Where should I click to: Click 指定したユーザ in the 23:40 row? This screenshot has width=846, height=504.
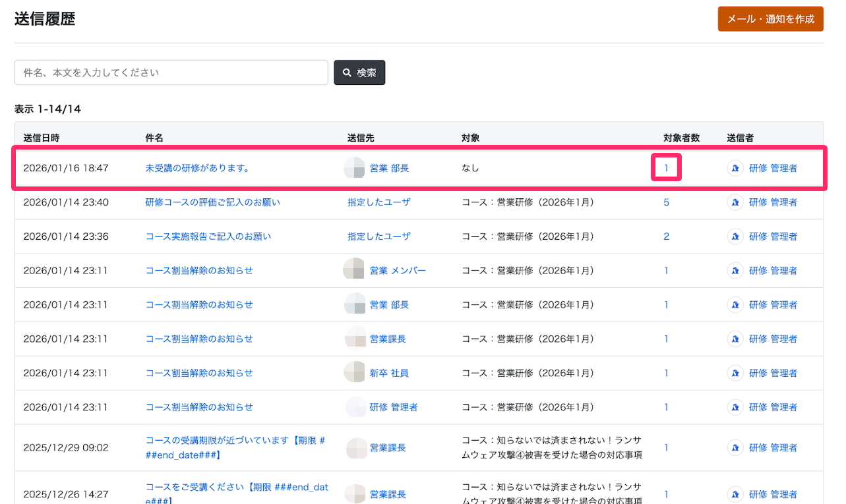(378, 202)
